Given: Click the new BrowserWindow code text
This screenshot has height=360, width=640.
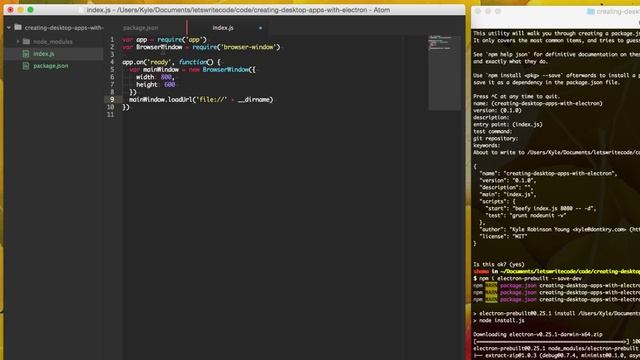Looking at the screenshot, I should (x=222, y=70).
